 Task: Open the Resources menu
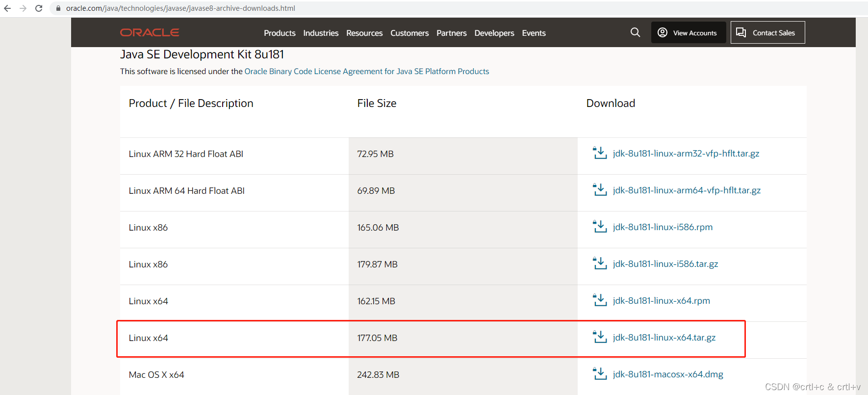pos(364,33)
